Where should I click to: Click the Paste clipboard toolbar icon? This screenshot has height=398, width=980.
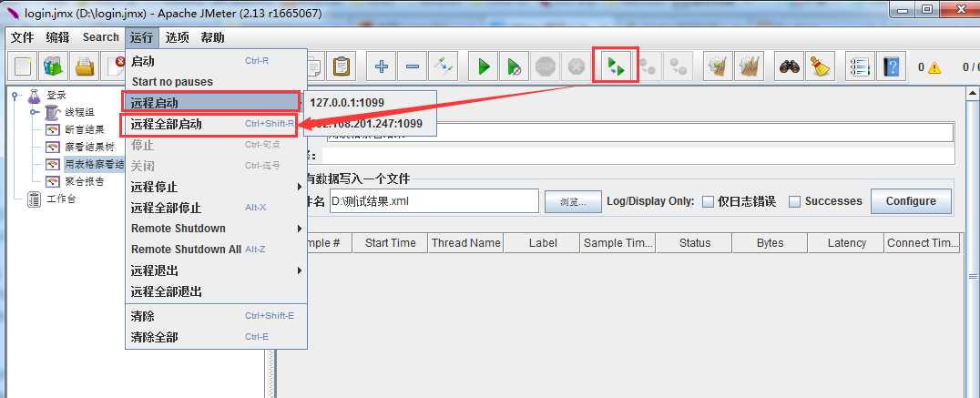[x=342, y=66]
